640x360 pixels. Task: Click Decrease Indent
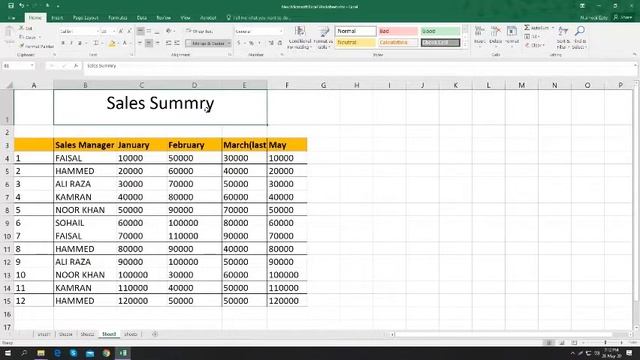pyautogui.click(x=168, y=43)
